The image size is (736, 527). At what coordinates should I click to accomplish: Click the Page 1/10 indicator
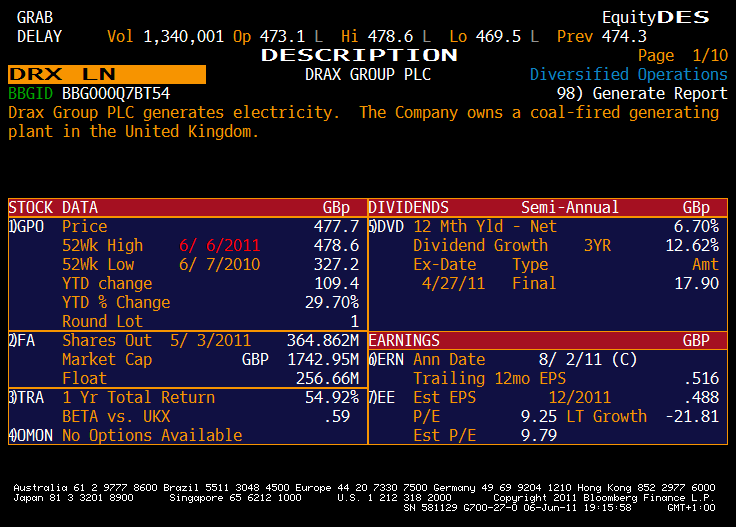[x=683, y=56]
